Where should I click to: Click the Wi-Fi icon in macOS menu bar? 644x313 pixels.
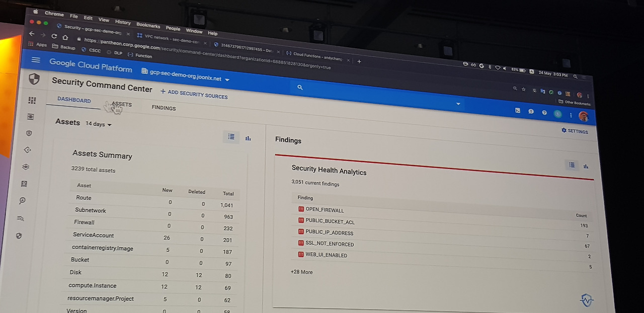coord(498,67)
